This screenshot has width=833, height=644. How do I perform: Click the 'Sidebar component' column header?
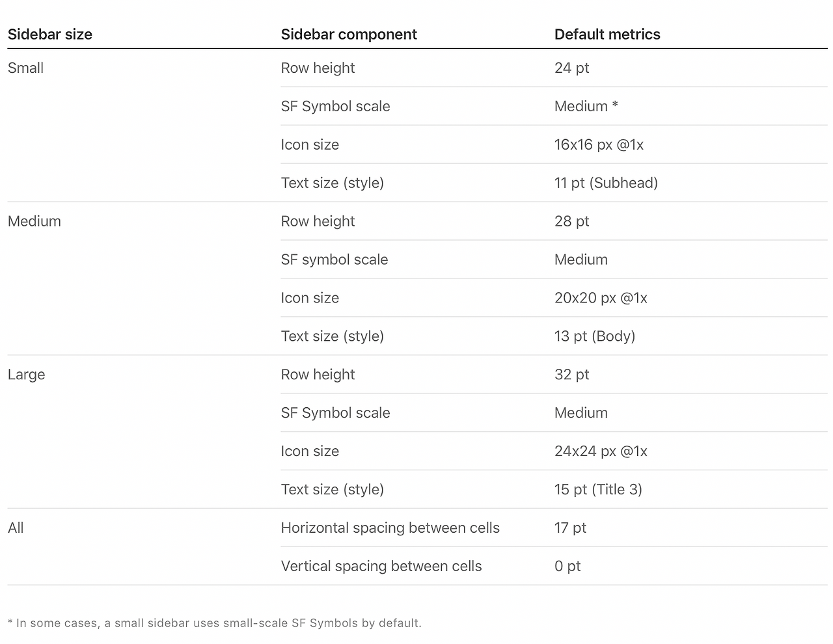[x=349, y=34]
